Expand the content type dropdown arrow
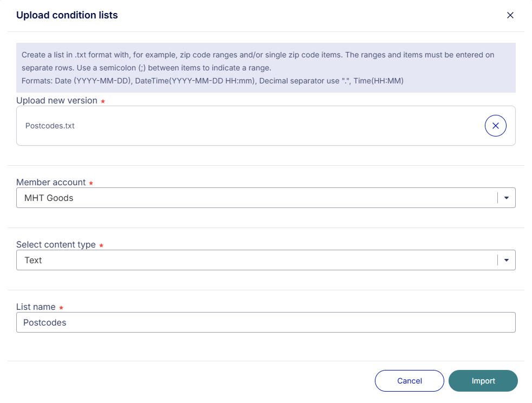This screenshot has height=403, width=532. coord(506,260)
